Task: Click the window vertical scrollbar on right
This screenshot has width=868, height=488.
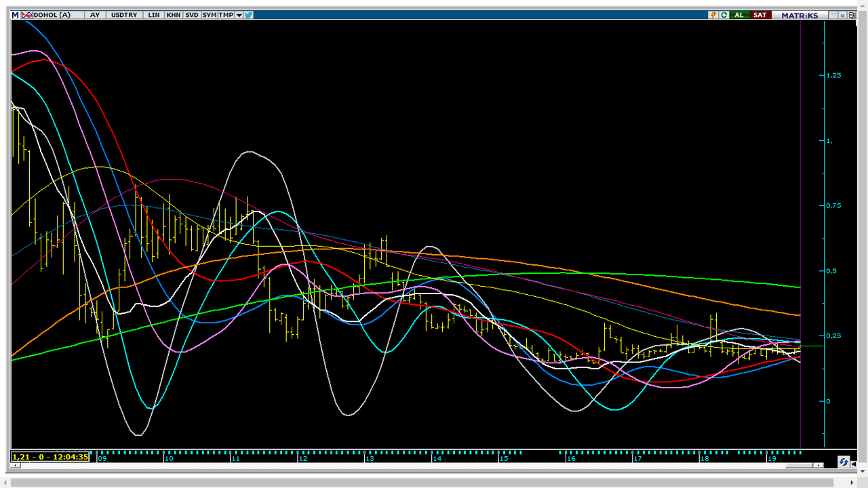Action: (863, 237)
